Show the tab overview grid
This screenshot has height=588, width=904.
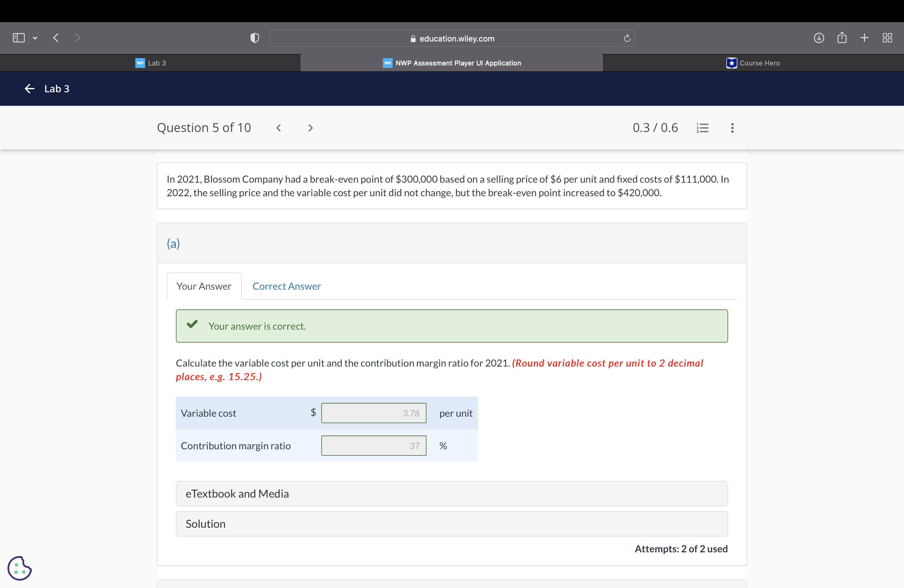click(887, 38)
